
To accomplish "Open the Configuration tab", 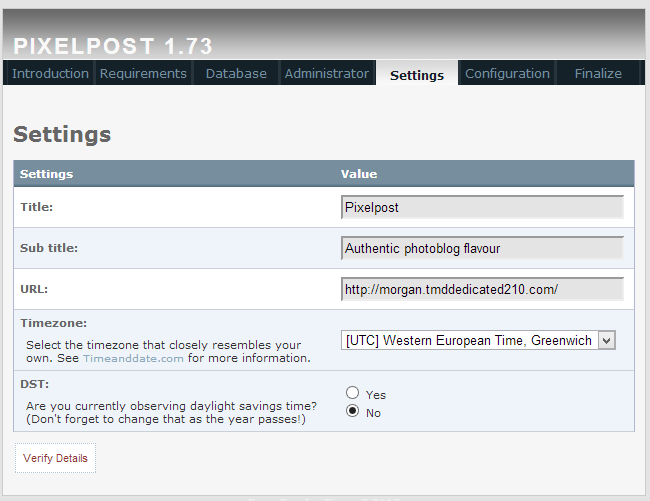I will [x=507, y=73].
